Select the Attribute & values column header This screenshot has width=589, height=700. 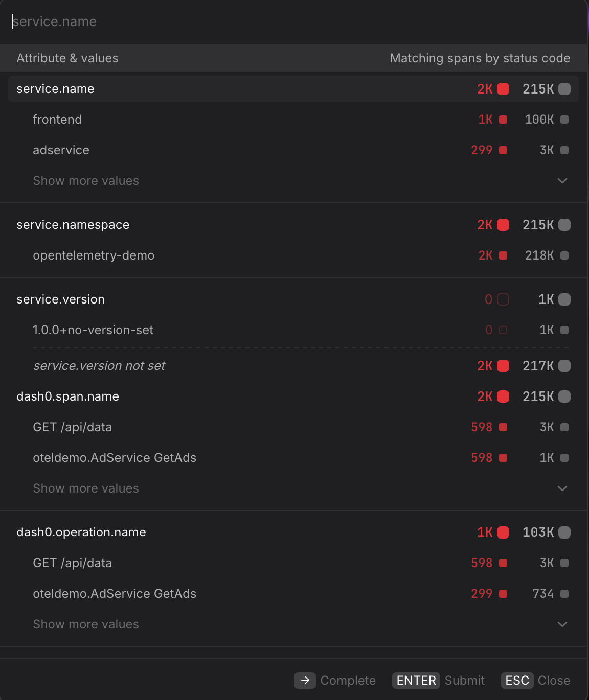click(67, 58)
